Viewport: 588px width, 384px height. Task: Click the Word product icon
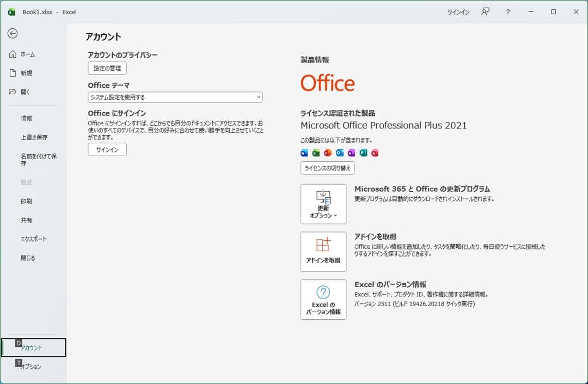point(304,153)
